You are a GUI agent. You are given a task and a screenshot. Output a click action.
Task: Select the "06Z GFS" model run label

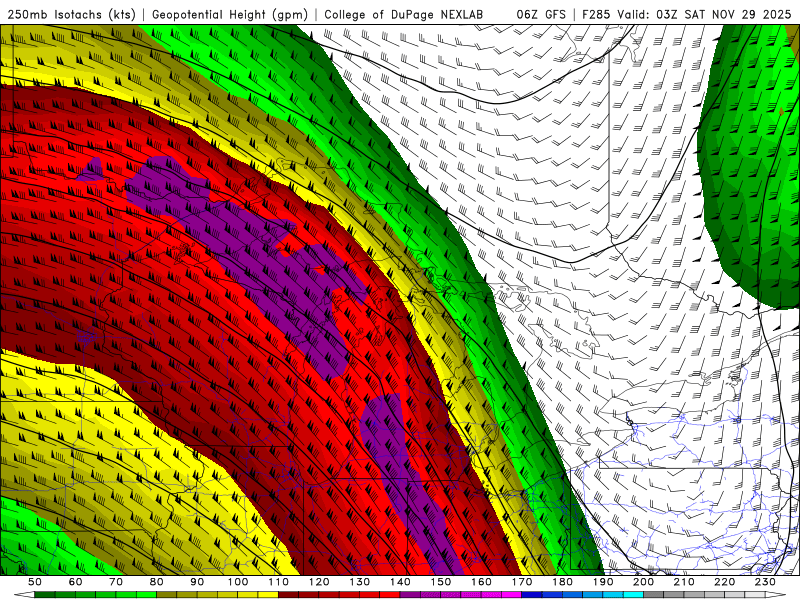pyautogui.click(x=541, y=15)
